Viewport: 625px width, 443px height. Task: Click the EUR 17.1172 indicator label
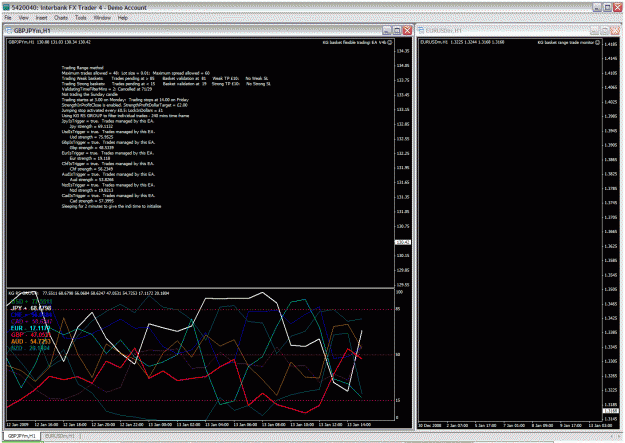click(x=31, y=328)
